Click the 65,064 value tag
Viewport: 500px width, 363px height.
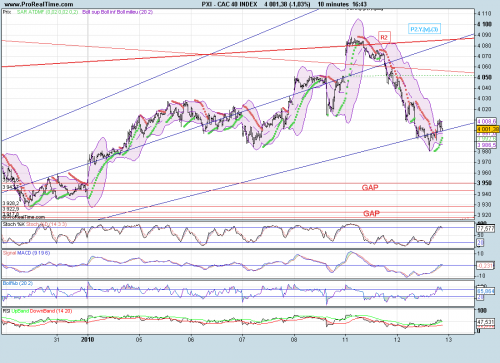[486, 291]
